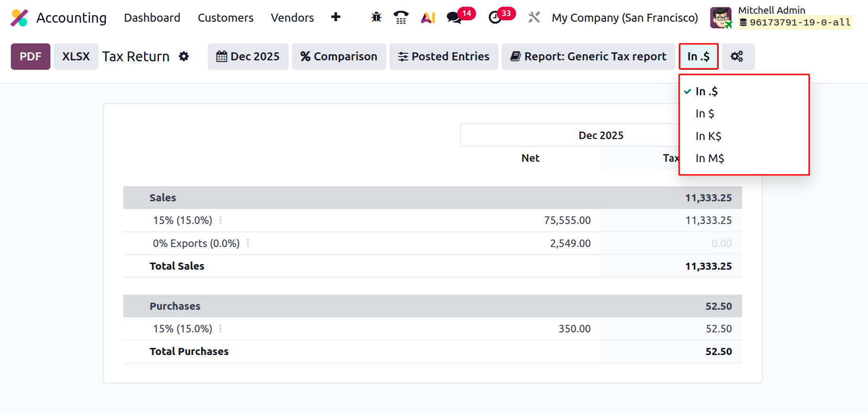Click net amount 350.00
868x413 pixels.
click(x=575, y=329)
